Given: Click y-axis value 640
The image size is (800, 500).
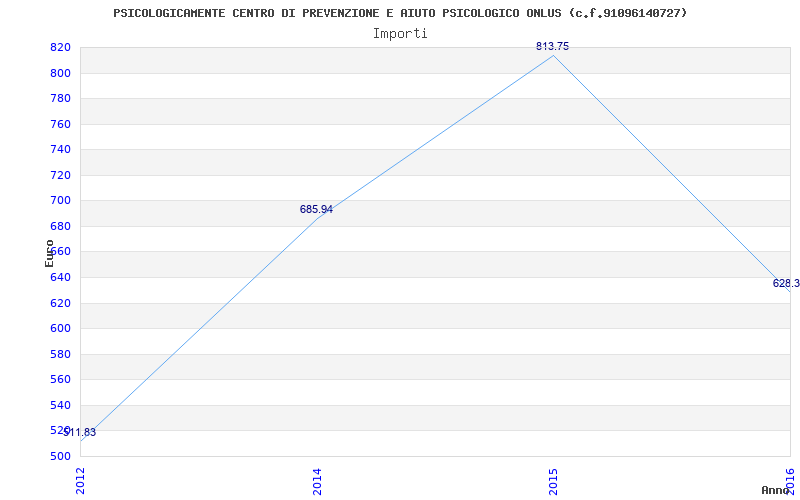Looking at the screenshot, I should 59,278.
